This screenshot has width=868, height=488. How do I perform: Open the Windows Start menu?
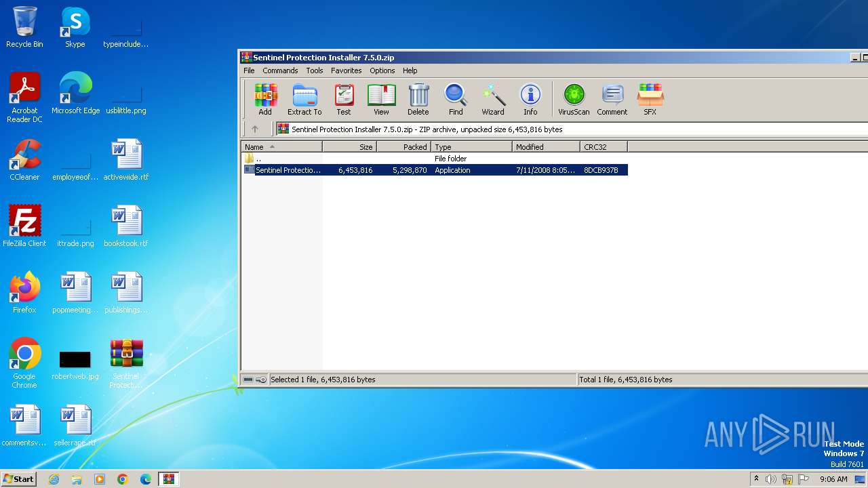[x=18, y=479]
